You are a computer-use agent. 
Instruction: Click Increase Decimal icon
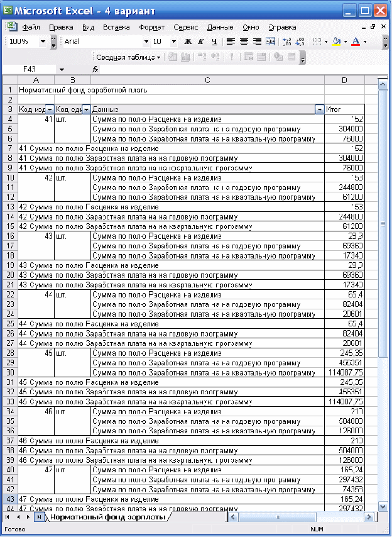287,42
